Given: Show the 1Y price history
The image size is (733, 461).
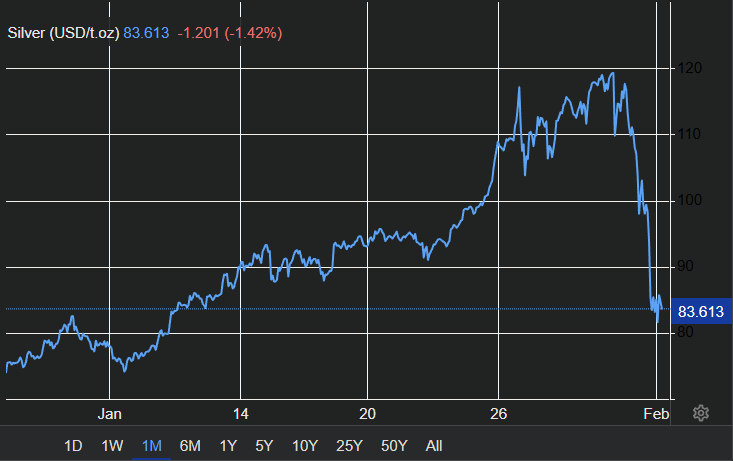Looking at the screenshot, I should pyautogui.click(x=228, y=446).
